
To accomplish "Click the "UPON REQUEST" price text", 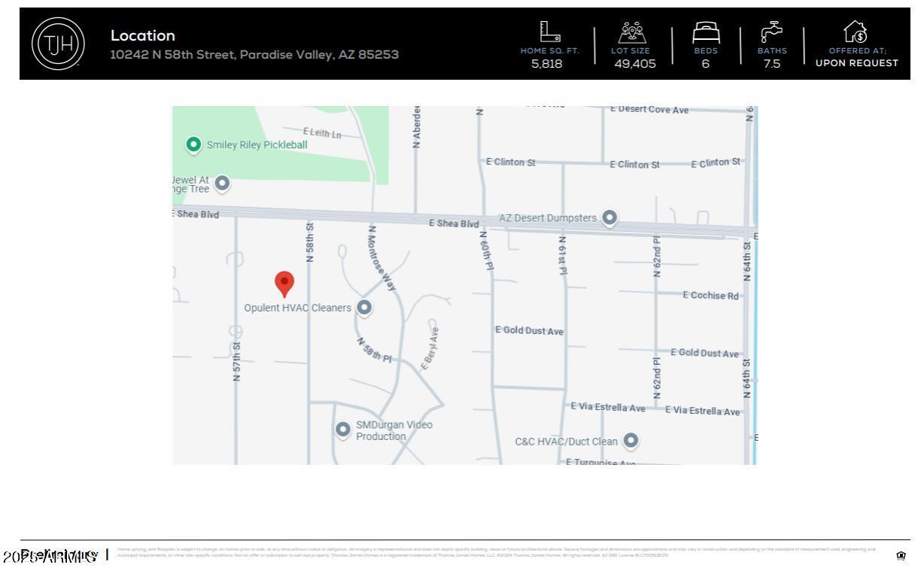I will (x=857, y=63).
